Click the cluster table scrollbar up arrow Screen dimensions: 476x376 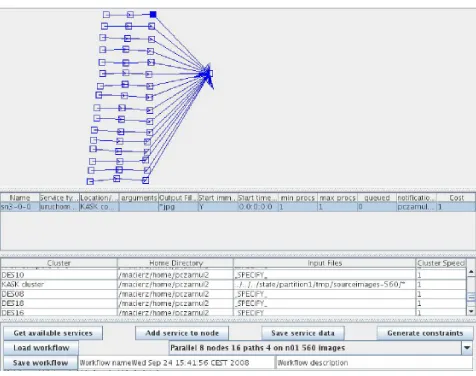471,272
